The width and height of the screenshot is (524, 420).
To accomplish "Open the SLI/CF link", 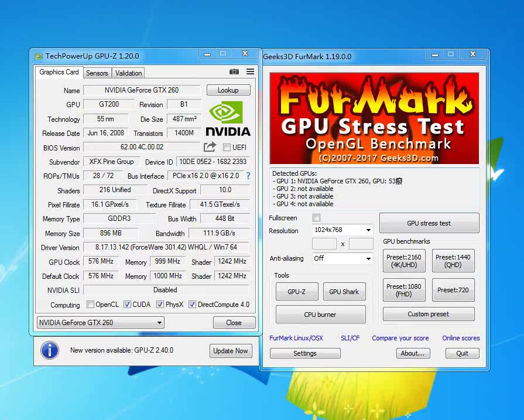I will pos(350,338).
